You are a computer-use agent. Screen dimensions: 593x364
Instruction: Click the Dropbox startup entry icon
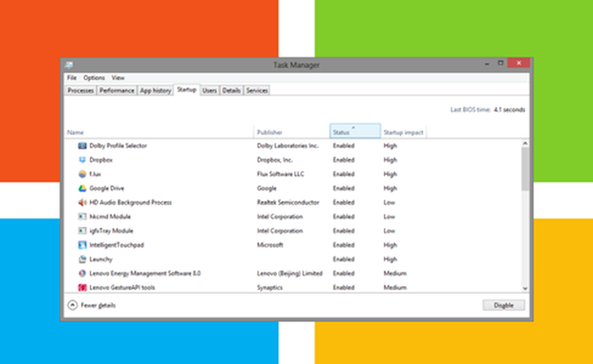click(82, 160)
